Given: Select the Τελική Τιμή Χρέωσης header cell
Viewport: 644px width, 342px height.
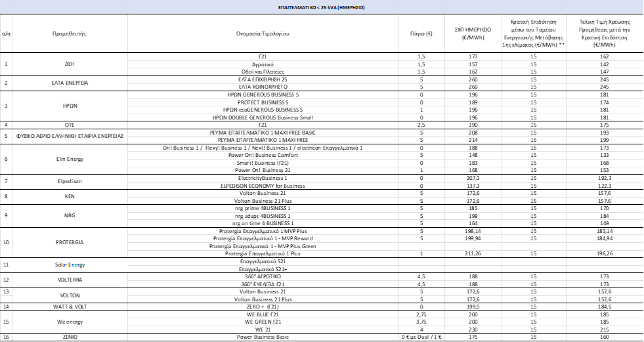Looking at the screenshot, I should 604,33.
